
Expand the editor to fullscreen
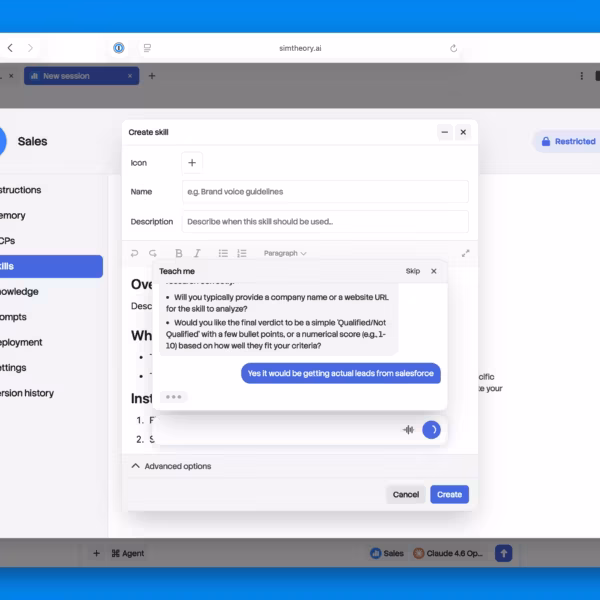[x=465, y=254]
